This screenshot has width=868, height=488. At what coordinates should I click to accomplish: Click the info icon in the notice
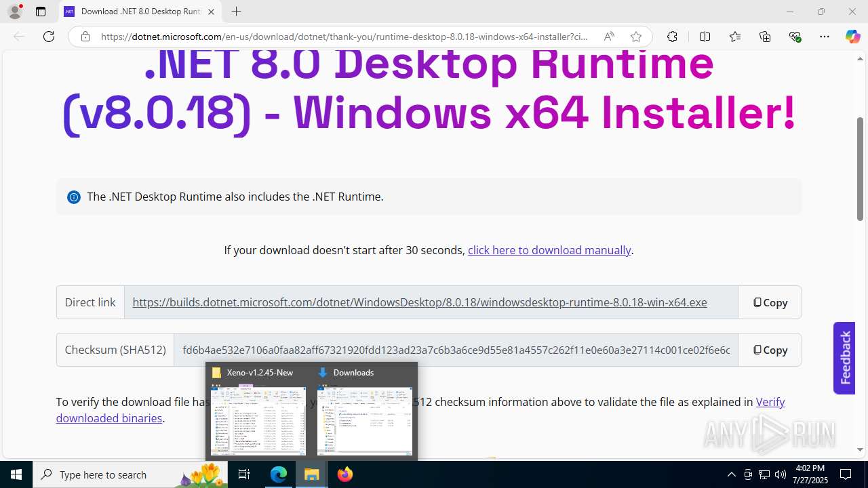point(73,197)
